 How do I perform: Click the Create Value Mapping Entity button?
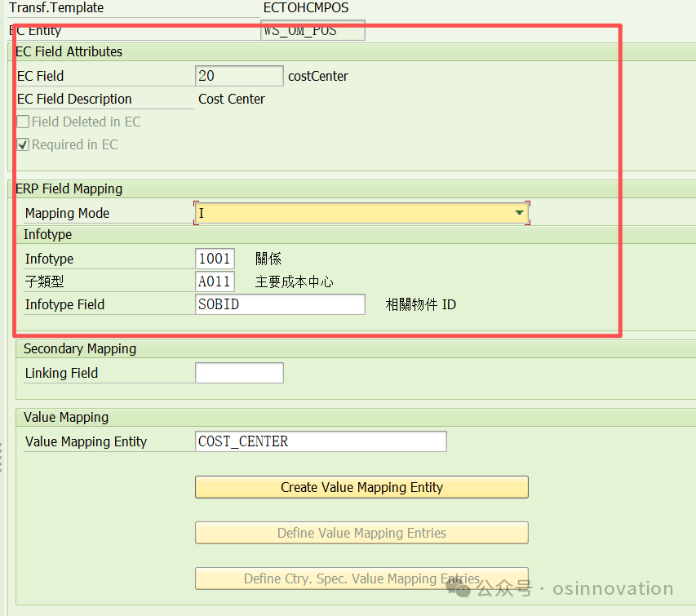pos(361,487)
